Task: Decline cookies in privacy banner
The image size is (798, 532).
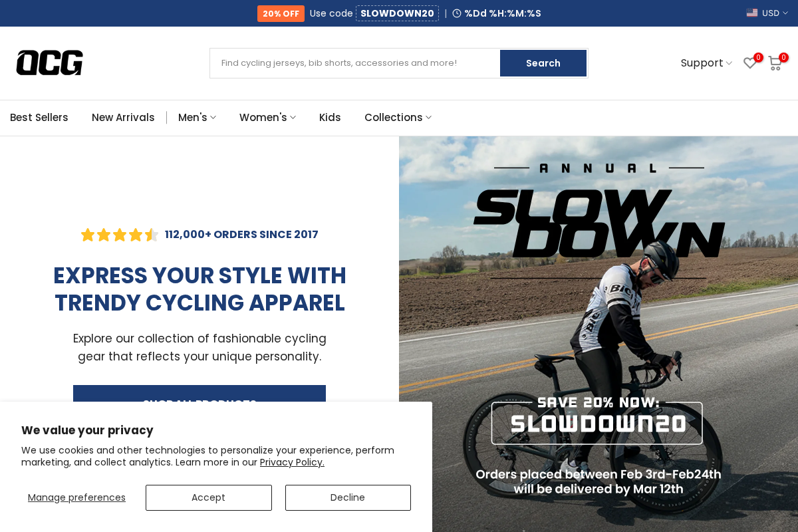Action: tap(348, 497)
